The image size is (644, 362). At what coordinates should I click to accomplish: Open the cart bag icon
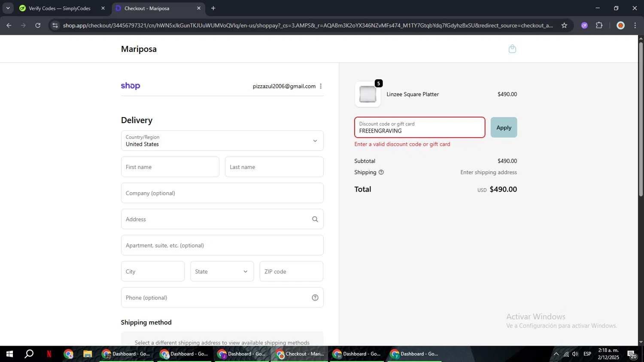[x=512, y=49]
